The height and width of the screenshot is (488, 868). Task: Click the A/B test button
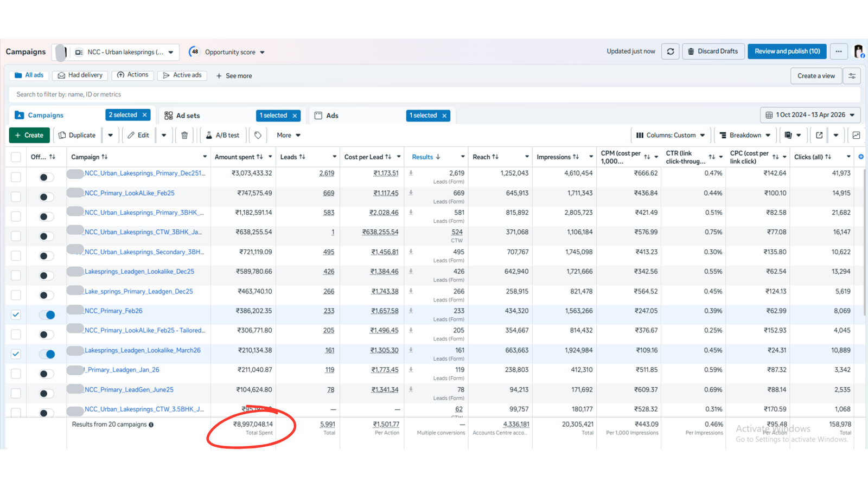(222, 135)
